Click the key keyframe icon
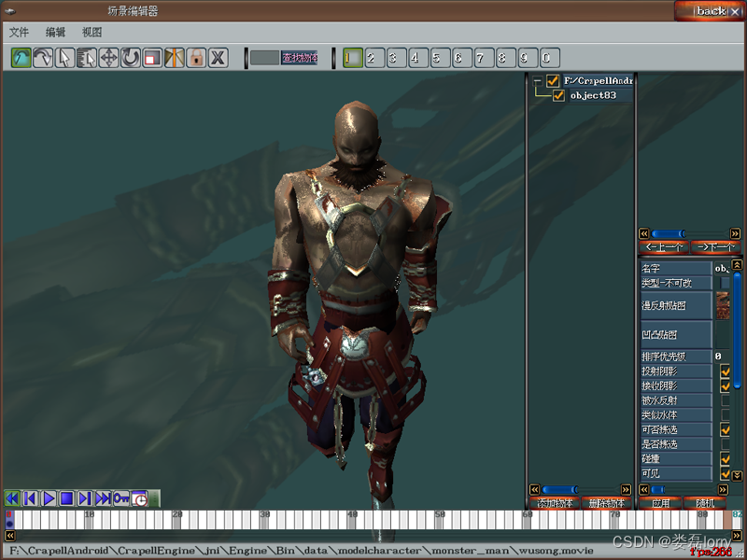The width and height of the screenshot is (747, 560). pyautogui.click(x=121, y=498)
